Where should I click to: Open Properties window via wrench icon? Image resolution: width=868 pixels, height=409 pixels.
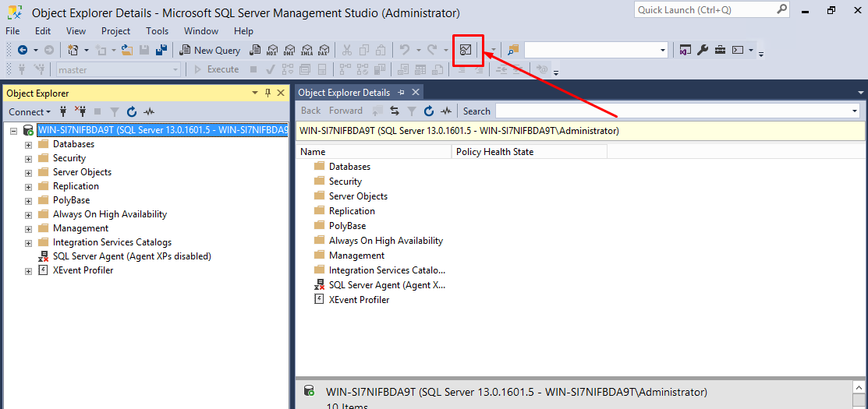tap(702, 51)
